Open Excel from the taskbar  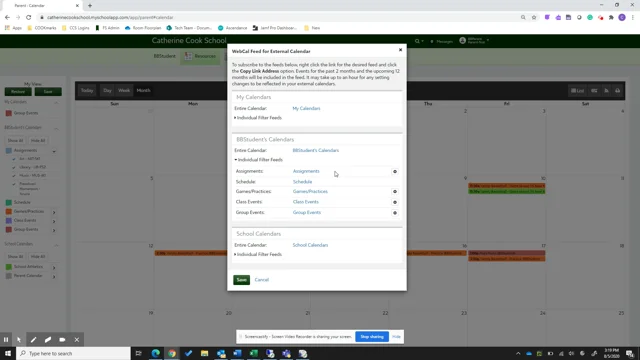(x=253, y=353)
